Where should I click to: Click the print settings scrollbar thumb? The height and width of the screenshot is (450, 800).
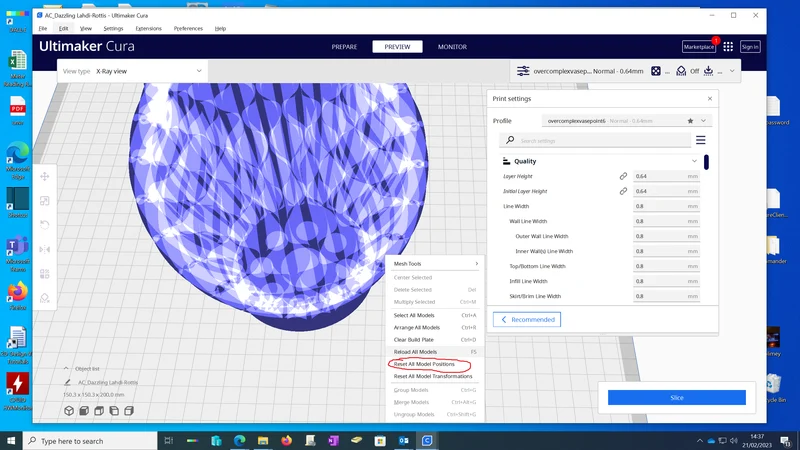point(706,162)
